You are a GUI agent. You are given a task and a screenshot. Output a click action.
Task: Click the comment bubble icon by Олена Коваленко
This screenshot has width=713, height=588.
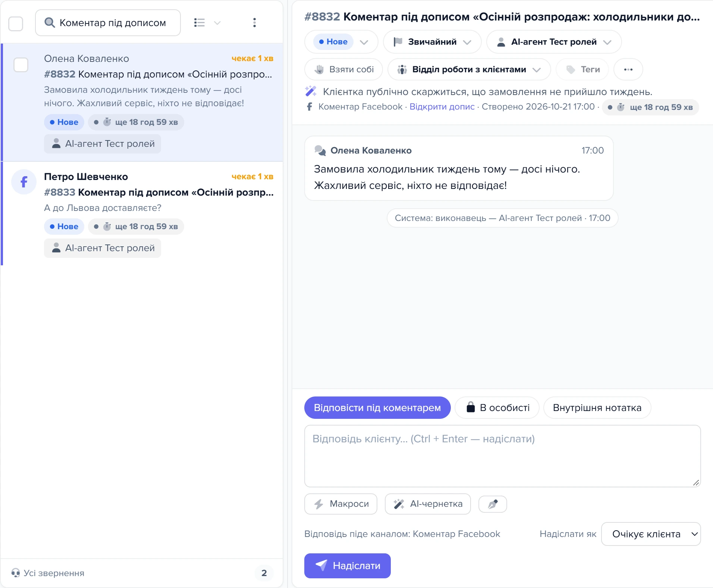coord(320,150)
